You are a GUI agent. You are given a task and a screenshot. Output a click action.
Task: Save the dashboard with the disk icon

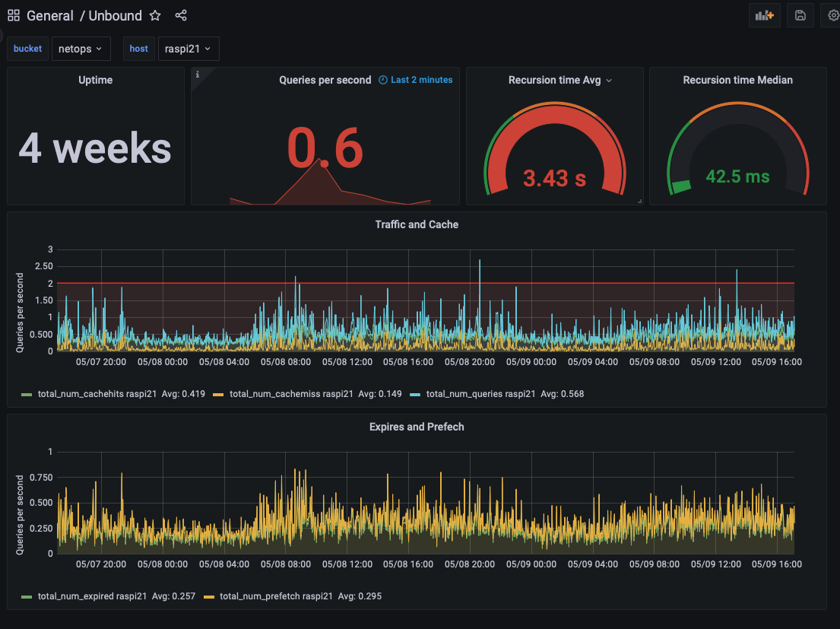[800, 15]
